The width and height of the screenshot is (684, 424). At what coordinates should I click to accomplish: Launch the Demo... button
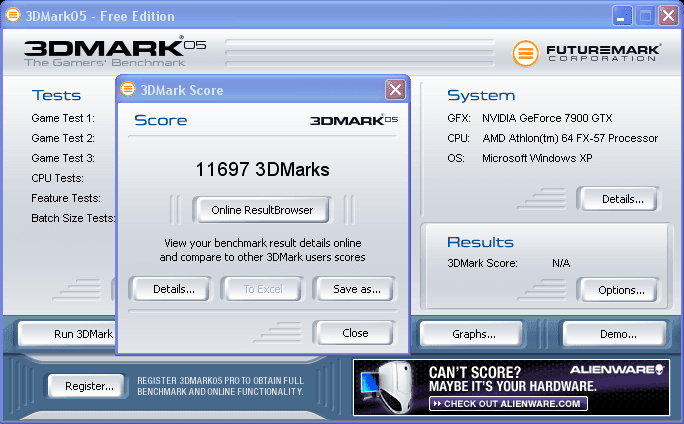pos(616,334)
